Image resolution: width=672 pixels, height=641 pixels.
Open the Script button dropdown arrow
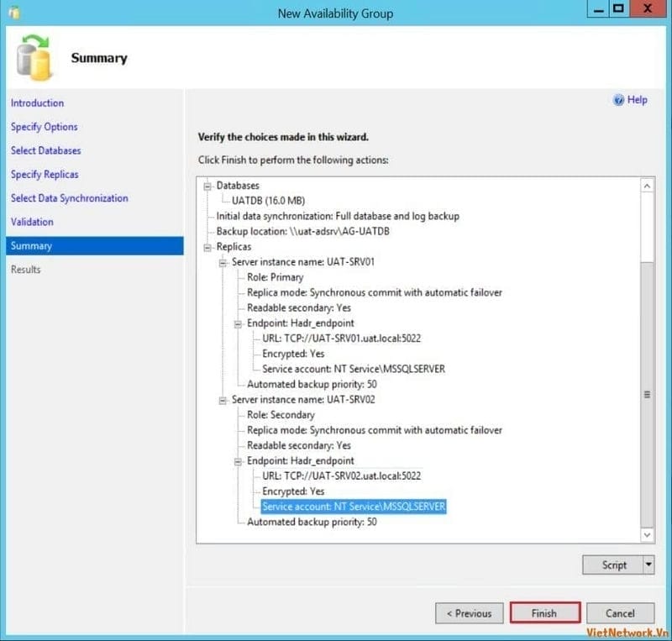click(x=648, y=565)
